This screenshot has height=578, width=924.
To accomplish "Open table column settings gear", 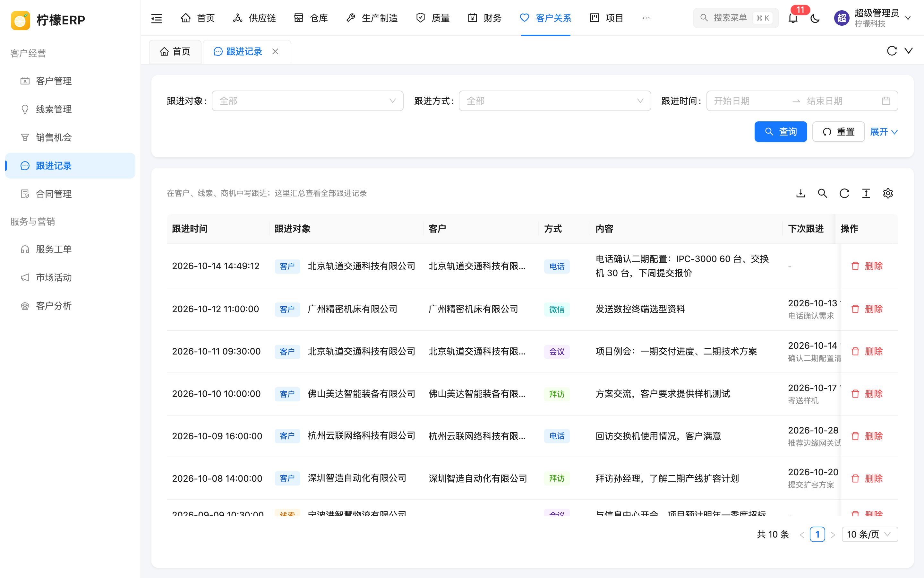I will point(888,193).
